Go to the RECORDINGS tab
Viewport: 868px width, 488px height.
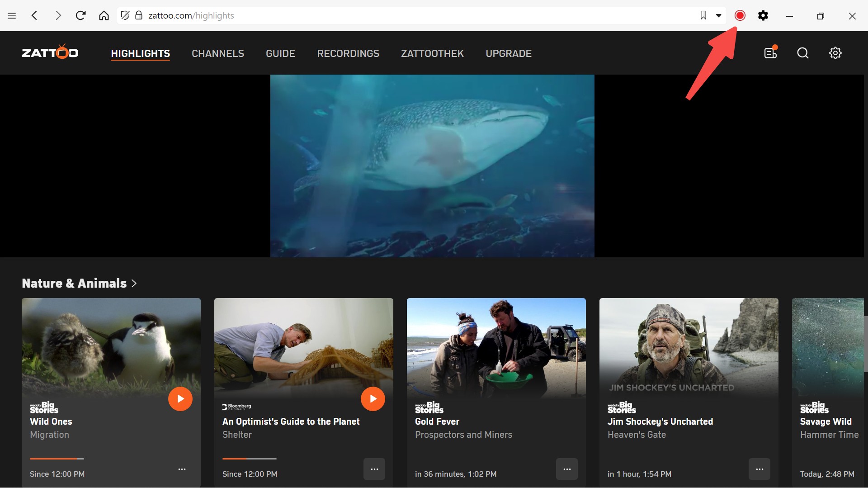[x=348, y=53]
